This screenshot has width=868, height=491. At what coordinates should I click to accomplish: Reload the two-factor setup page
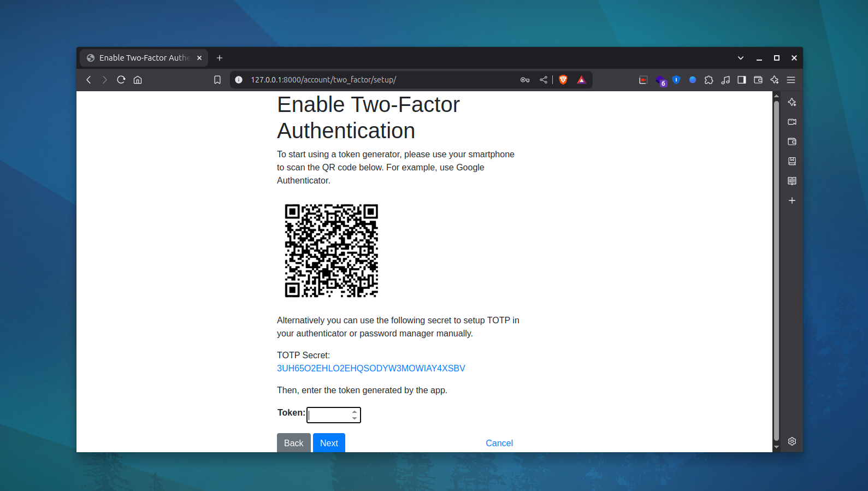(x=121, y=80)
